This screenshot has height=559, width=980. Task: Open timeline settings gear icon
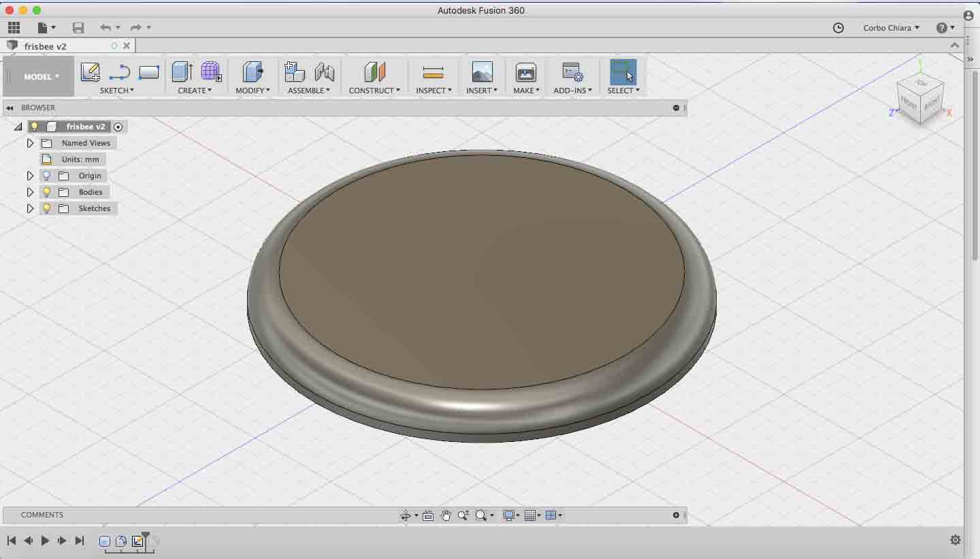pos(955,540)
